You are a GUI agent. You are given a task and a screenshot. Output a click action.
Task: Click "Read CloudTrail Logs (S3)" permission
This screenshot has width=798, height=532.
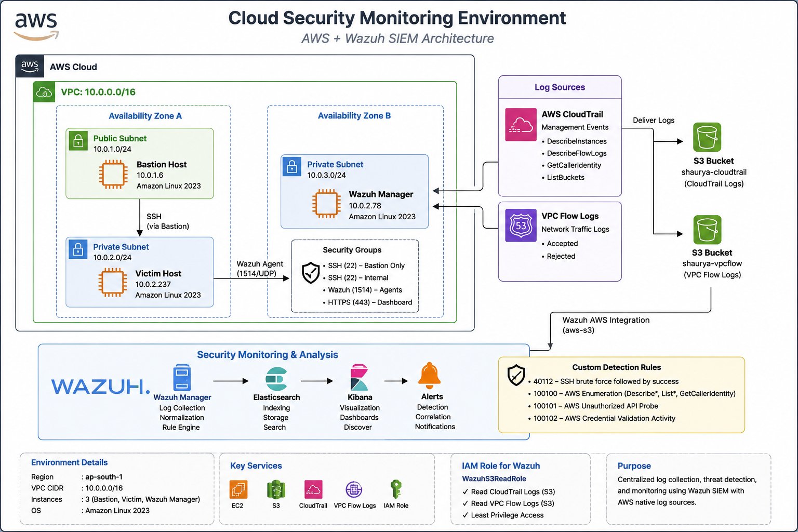coord(513,492)
